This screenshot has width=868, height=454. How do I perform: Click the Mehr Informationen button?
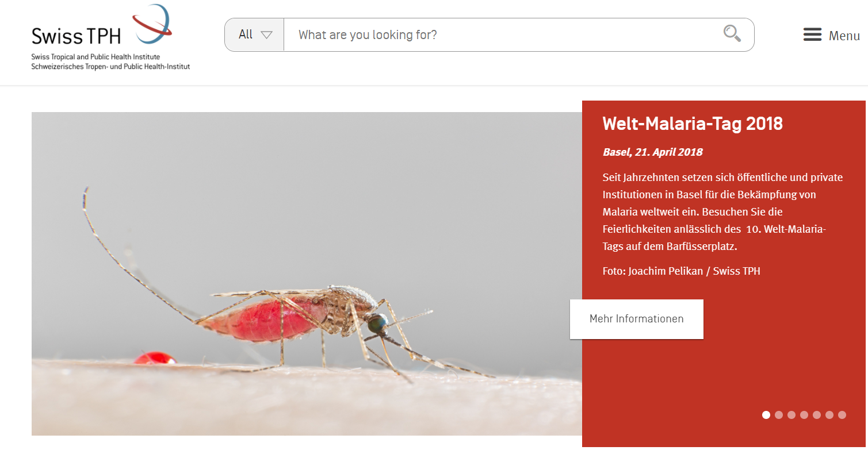pyautogui.click(x=636, y=319)
